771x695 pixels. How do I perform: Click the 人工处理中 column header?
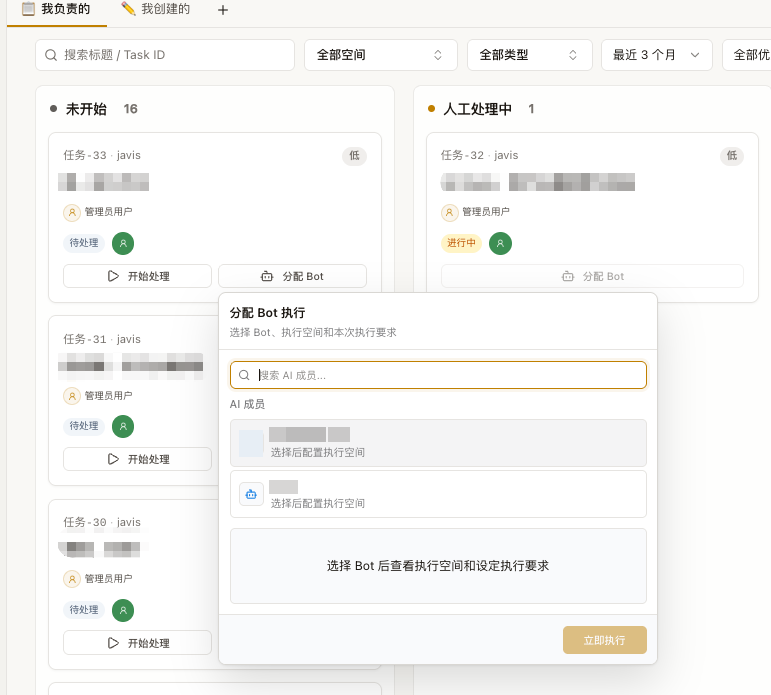point(477,109)
